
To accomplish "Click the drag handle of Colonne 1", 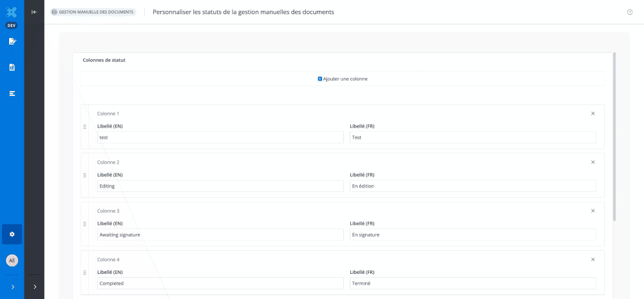I will point(84,126).
